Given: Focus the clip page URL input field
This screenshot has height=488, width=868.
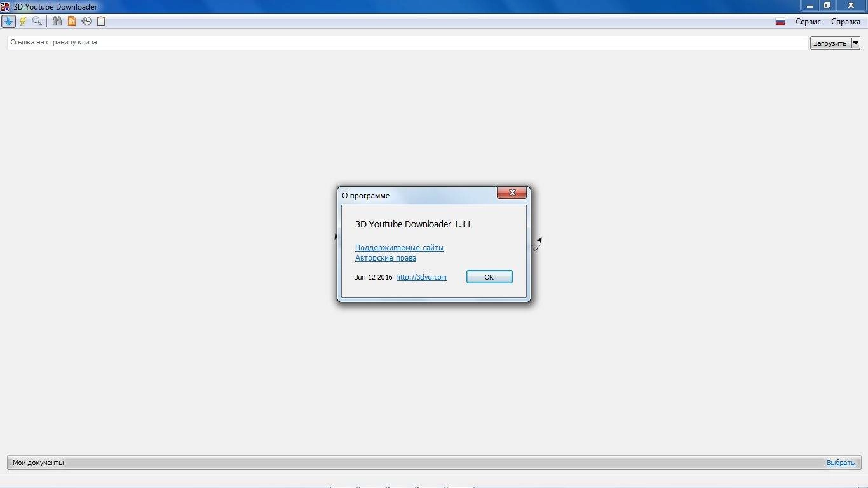Looking at the screenshot, I should pos(407,43).
